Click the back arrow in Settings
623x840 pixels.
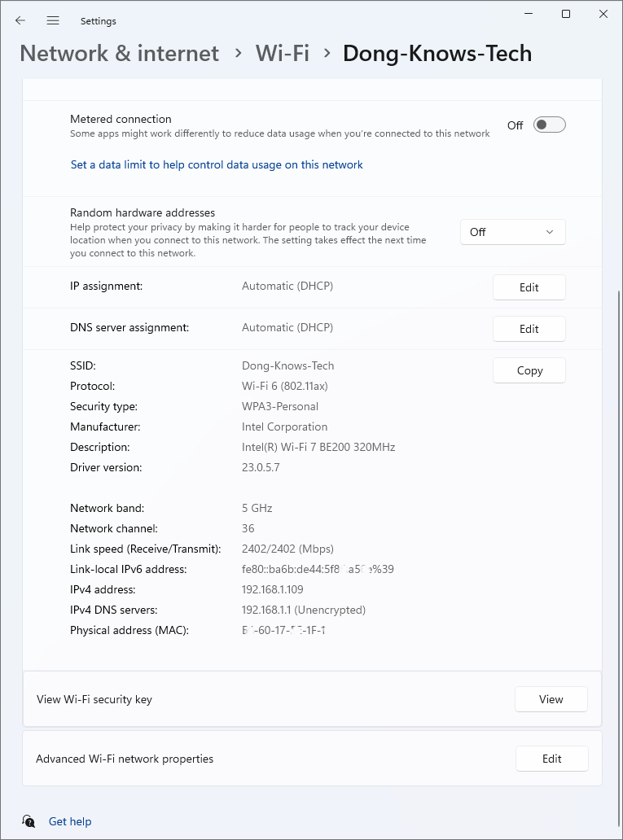click(x=20, y=20)
